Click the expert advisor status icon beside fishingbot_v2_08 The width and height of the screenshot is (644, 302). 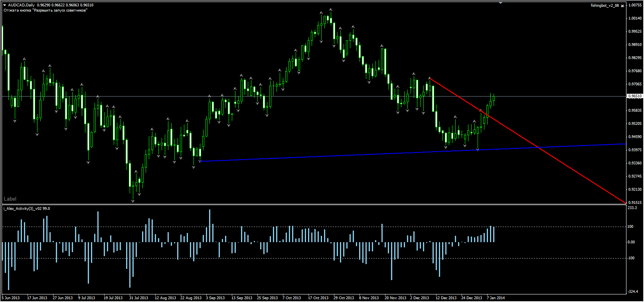622,6
